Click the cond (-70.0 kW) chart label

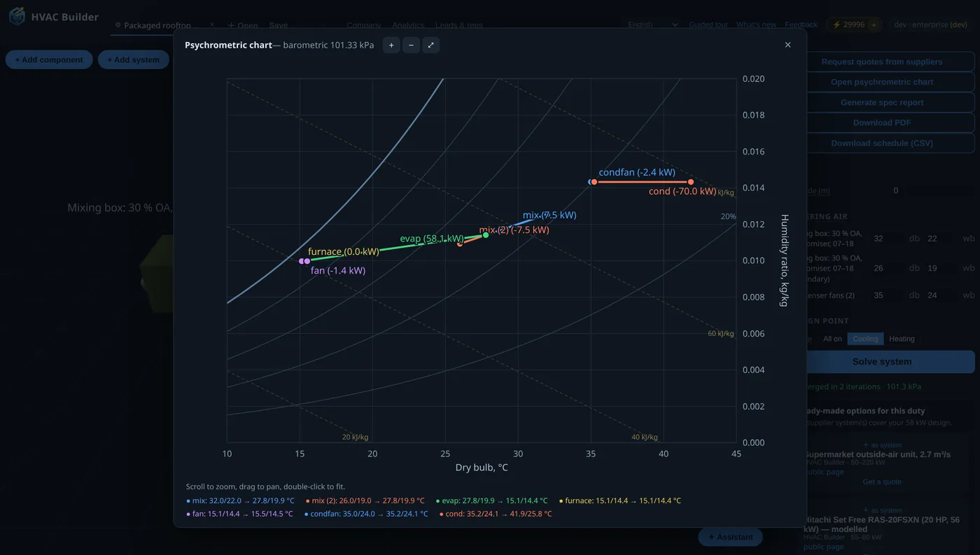pos(682,191)
